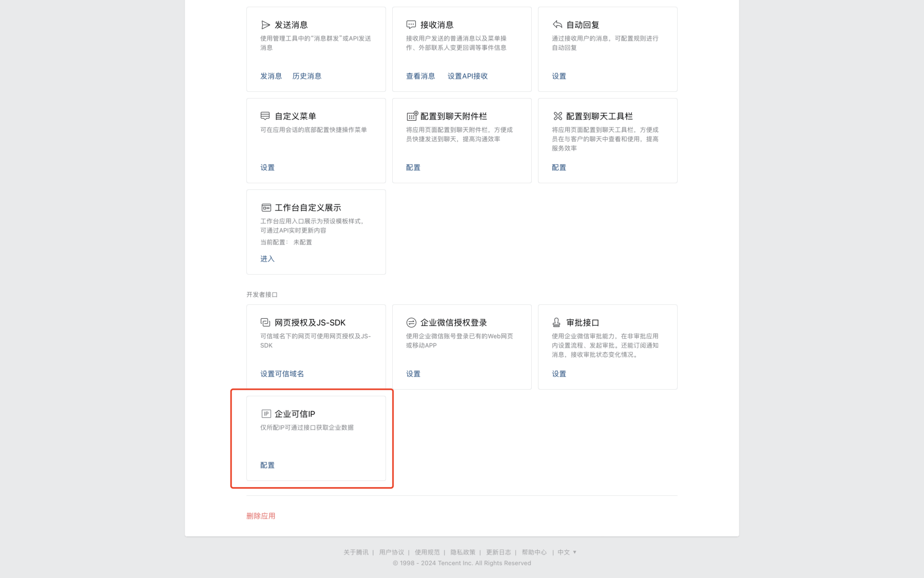Image resolution: width=924 pixels, height=578 pixels.
Task: Click the 发送消息 paper plane icon
Action: tap(265, 25)
